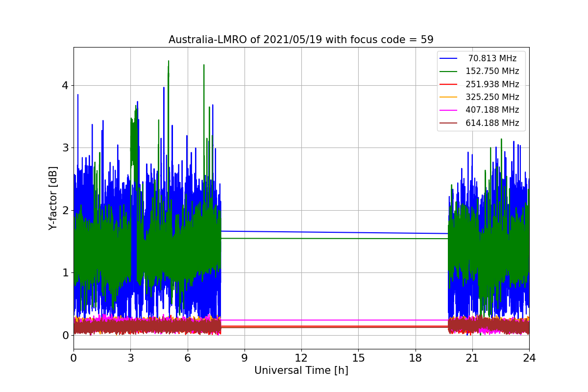Click x-axis tick label 0
This screenshot has width=588, height=392.
[x=73, y=358]
